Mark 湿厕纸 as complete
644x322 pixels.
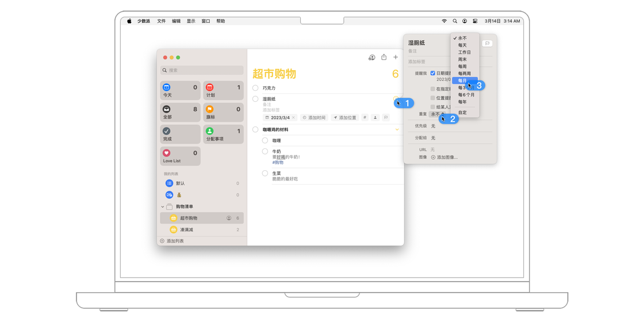[255, 99]
